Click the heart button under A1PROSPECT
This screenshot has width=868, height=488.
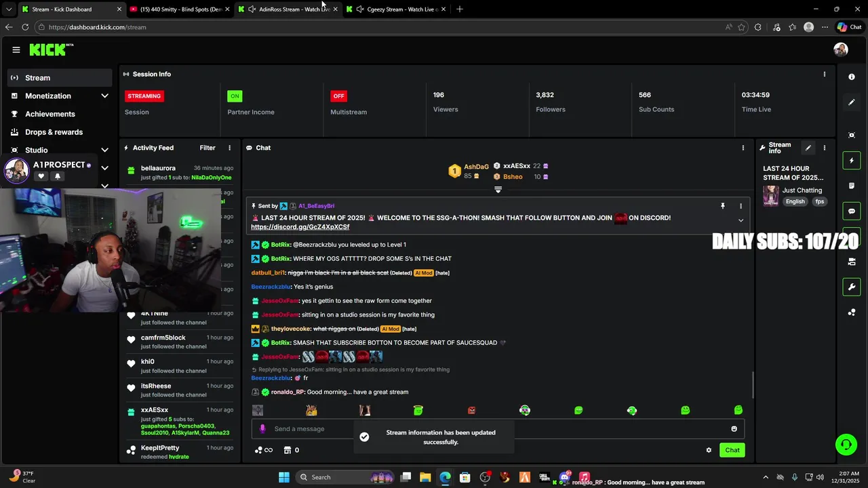[41, 176]
